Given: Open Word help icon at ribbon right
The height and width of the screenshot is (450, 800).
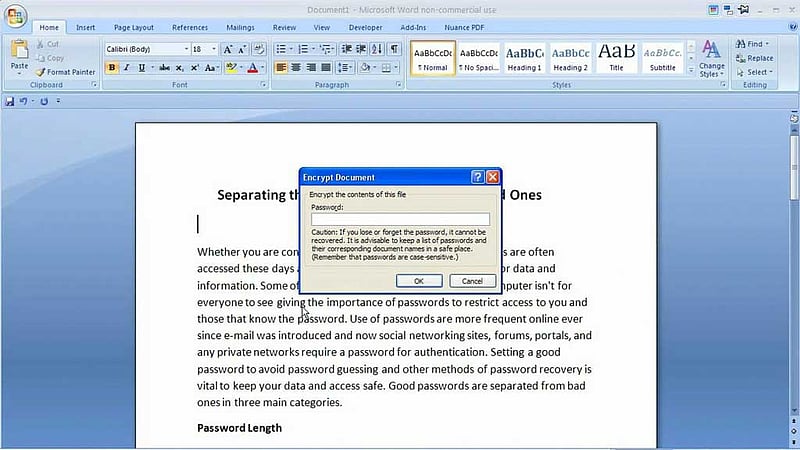Looking at the screenshot, I should (x=793, y=27).
